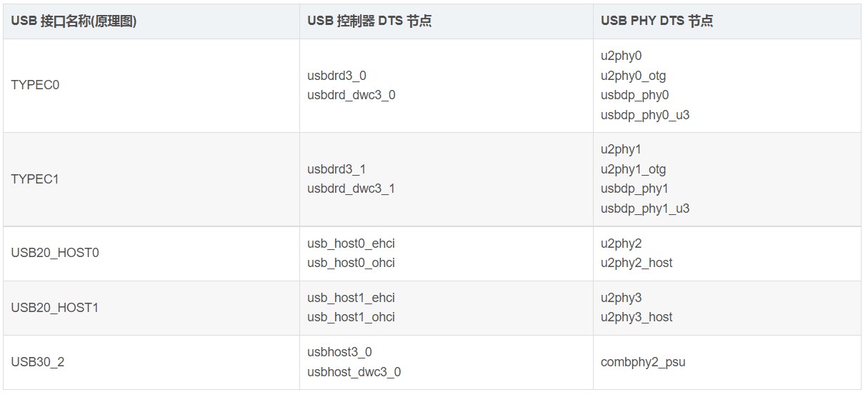Click the u2phy0_otg PHY node text
This screenshot has width=868, height=397.
coord(634,76)
